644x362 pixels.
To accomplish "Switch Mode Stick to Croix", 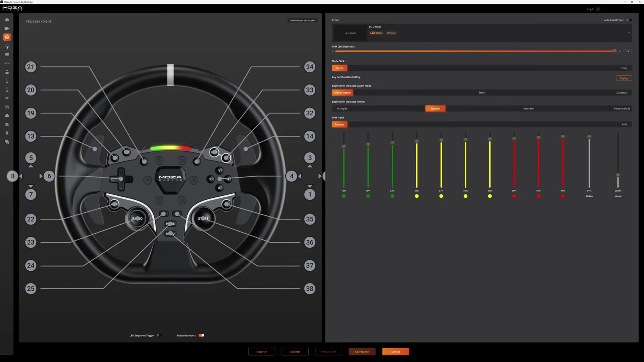I will point(624,68).
